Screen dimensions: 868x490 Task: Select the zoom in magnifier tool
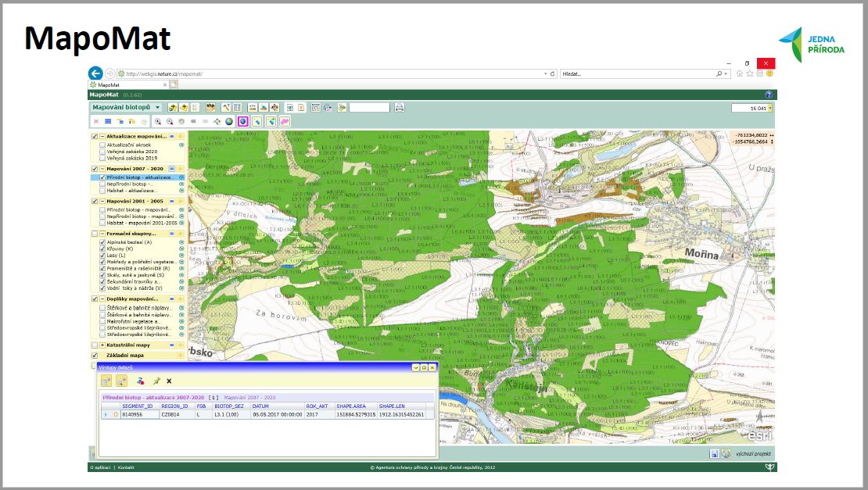click(x=158, y=122)
